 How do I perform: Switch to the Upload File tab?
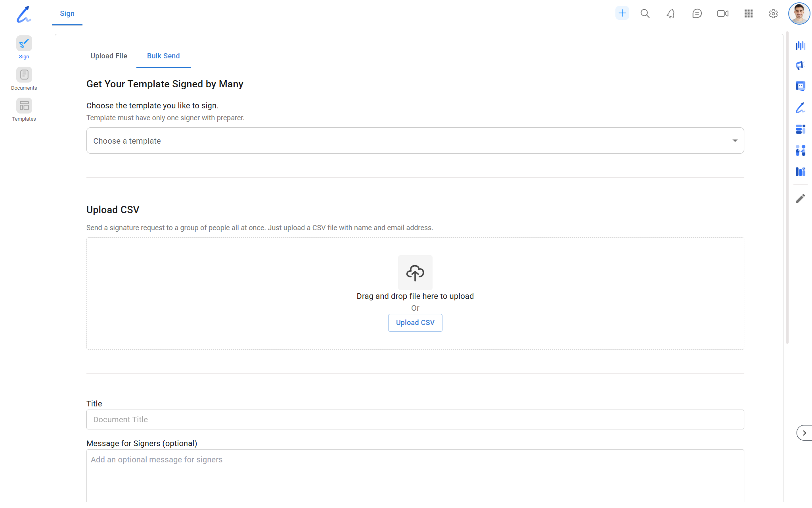tap(109, 56)
